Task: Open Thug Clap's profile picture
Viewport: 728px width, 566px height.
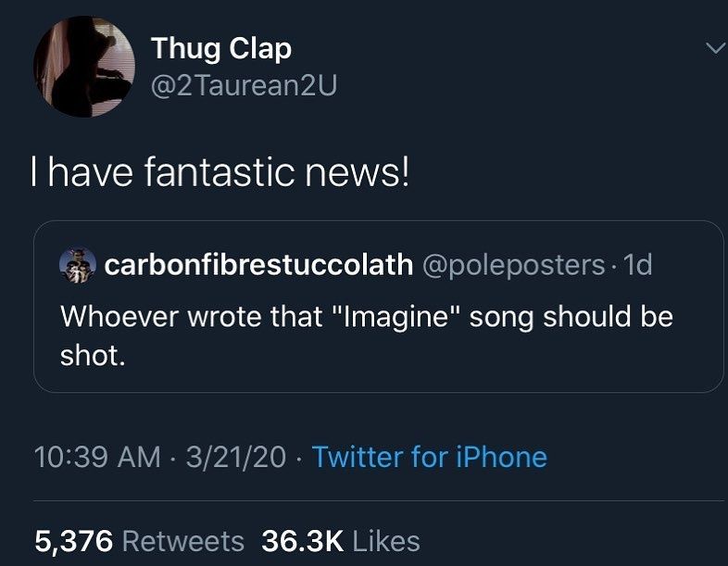Action: pyautogui.click(x=83, y=66)
